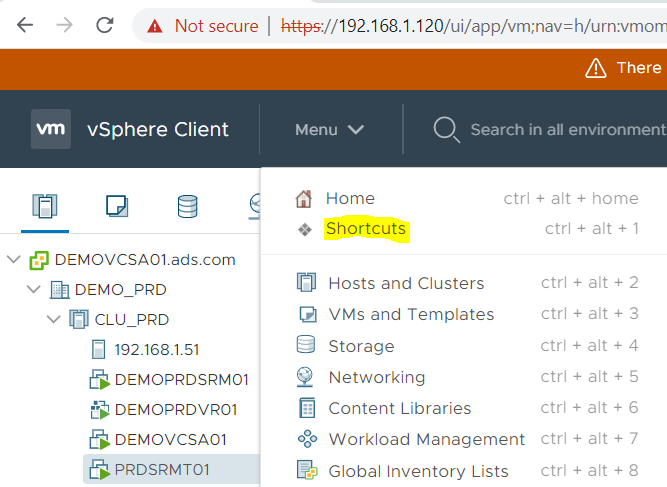667x487 pixels.
Task: Collapse the DEMO_PRD datacenter node
Action: coord(34,289)
